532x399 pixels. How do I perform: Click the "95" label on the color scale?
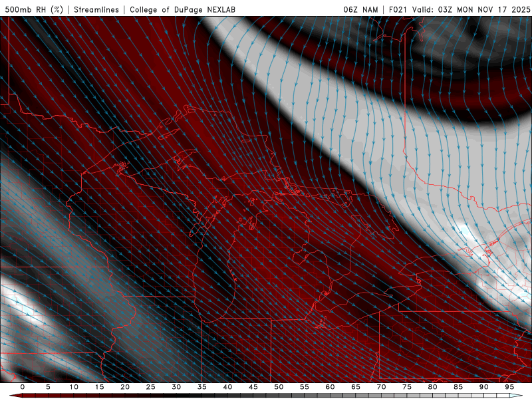[509, 387]
